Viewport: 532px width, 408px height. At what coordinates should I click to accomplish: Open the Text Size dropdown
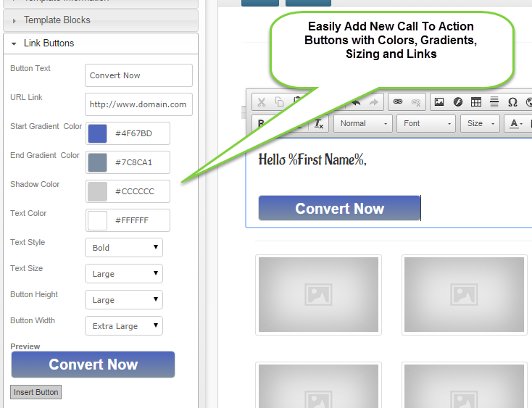coord(124,274)
